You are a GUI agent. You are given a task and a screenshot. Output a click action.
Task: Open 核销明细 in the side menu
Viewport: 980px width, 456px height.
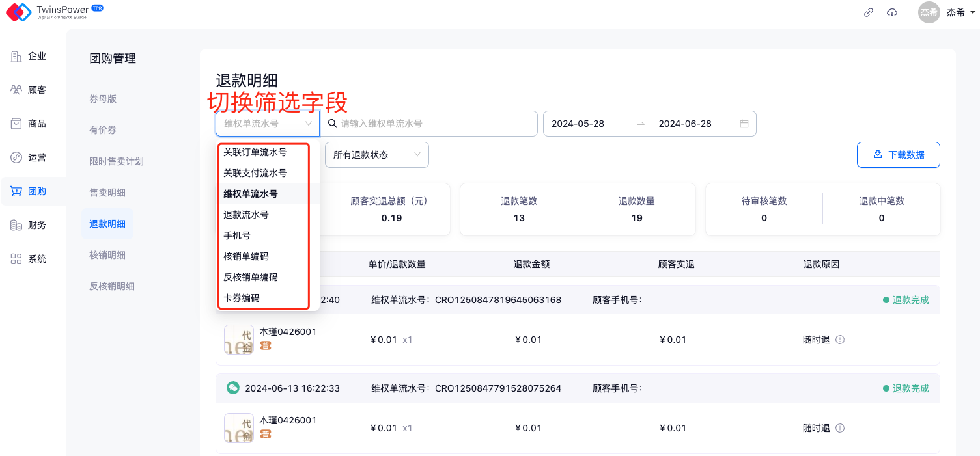pos(107,255)
